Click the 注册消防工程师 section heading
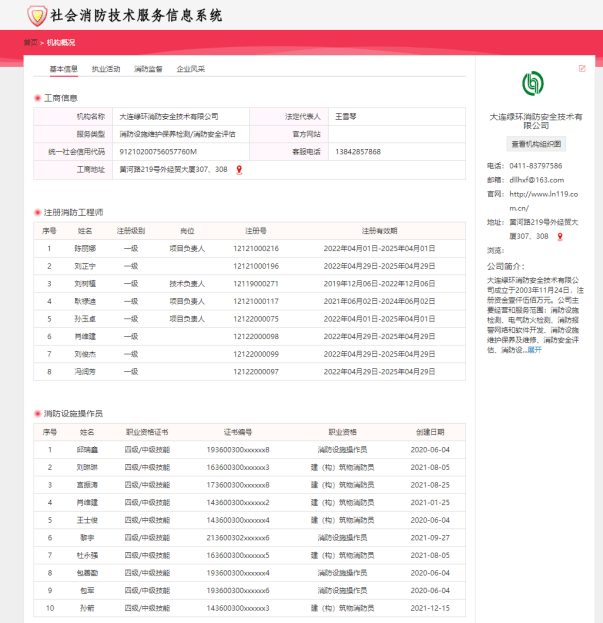 (73, 213)
